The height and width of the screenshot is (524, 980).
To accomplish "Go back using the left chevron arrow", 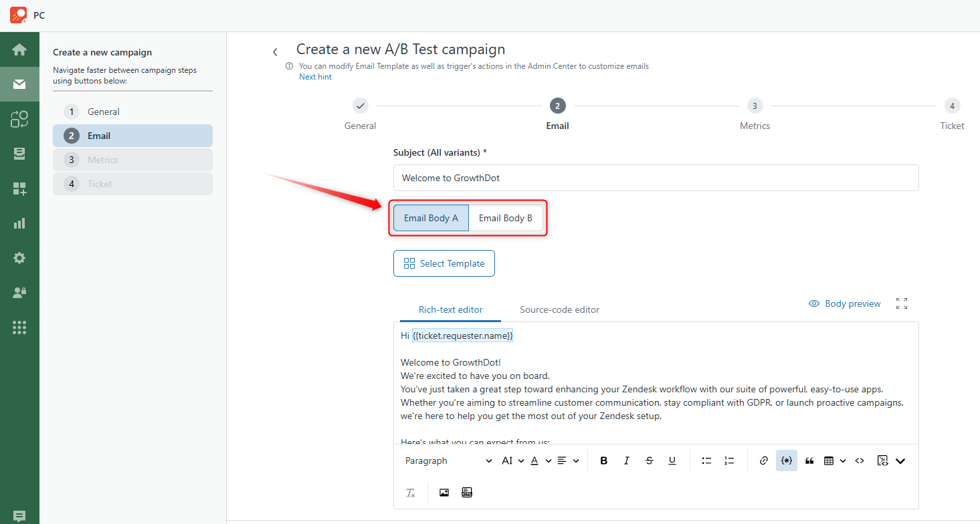I will (x=275, y=51).
